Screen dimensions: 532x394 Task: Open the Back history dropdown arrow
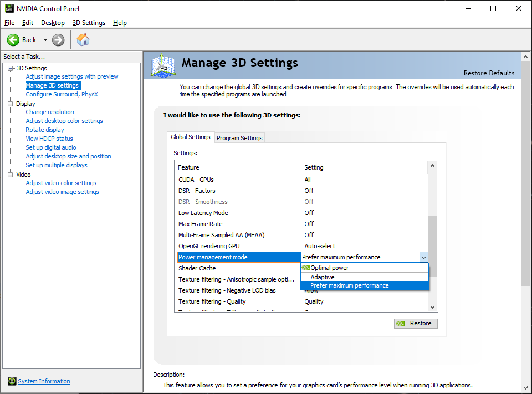45,40
